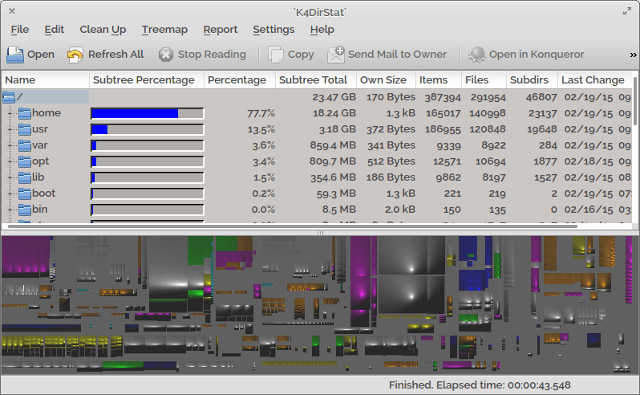Image resolution: width=640 pixels, height=395 pixels.
Task: Click the Open in Konqueror gear icon
Action: click(x=477, y=55)
